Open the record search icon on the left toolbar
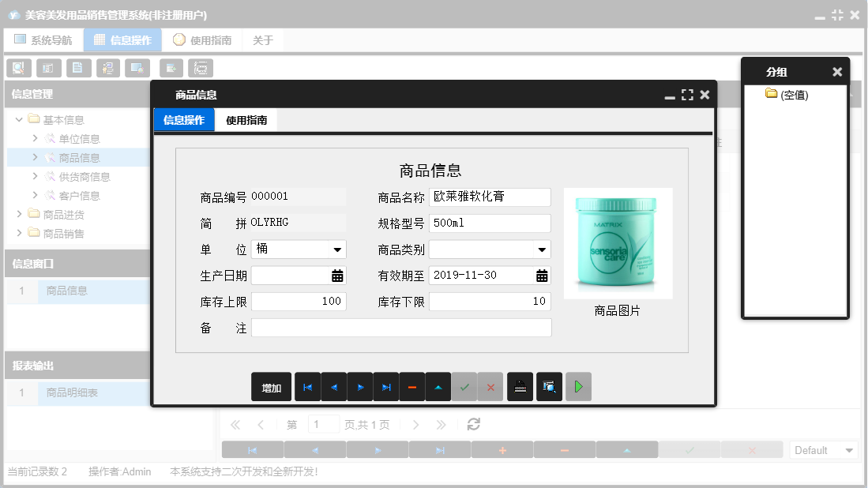This screenshot has height=488, width=868. (18, 68)
